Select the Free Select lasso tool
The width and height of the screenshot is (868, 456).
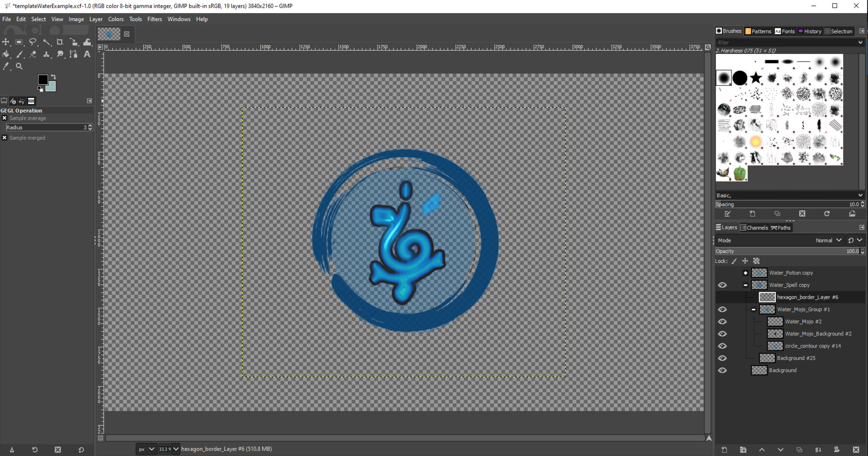(33, 42)
